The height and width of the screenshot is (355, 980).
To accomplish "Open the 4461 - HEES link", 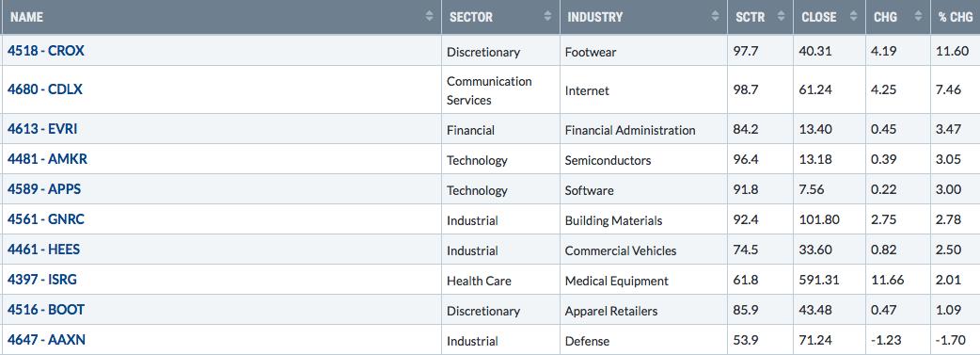I will [x=44, y=250].
